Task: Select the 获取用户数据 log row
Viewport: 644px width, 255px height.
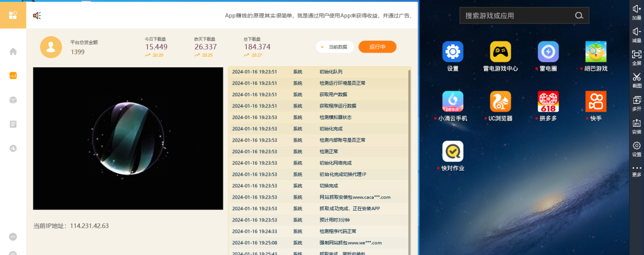Action: [x=318, y=95]
